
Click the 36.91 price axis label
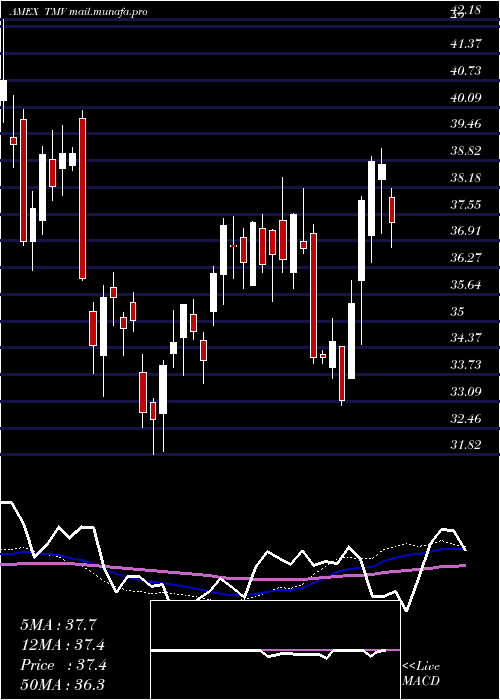[x=466, y=231]
